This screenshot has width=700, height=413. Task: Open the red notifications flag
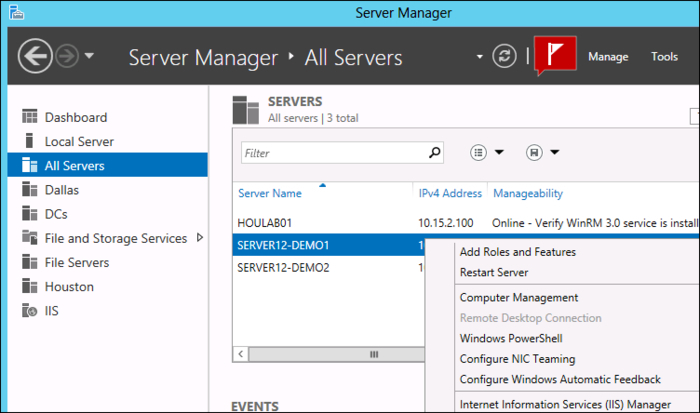pyautogui.click(x=555, y=55)
